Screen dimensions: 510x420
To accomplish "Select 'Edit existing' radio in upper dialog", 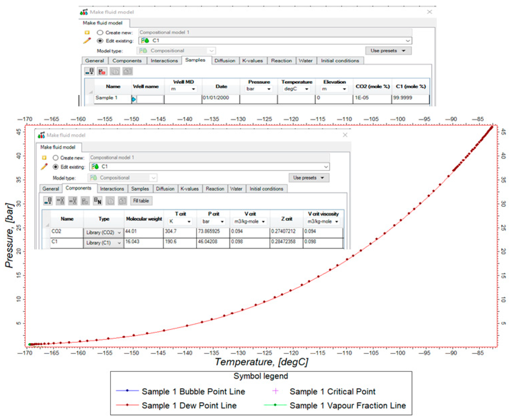I will tap(100, 41).
